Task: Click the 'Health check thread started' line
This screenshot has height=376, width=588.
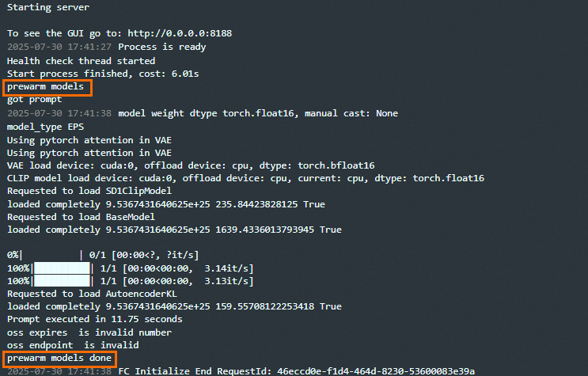Action: (81, 61)
